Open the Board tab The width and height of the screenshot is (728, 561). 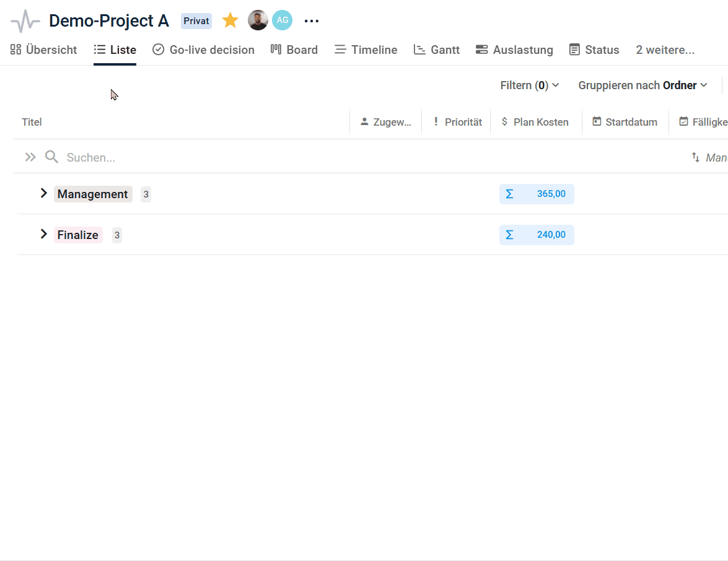(294, 50)
